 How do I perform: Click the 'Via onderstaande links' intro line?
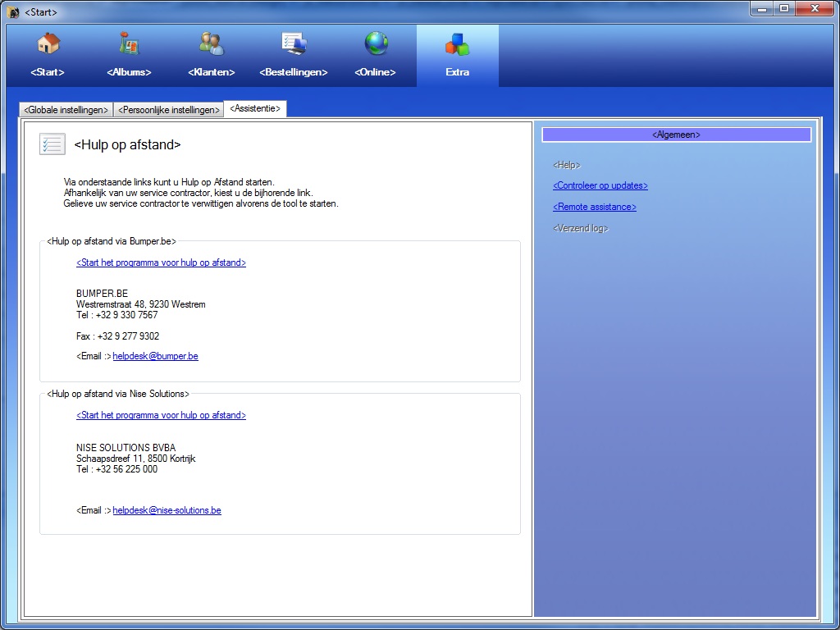coord(169,182)
